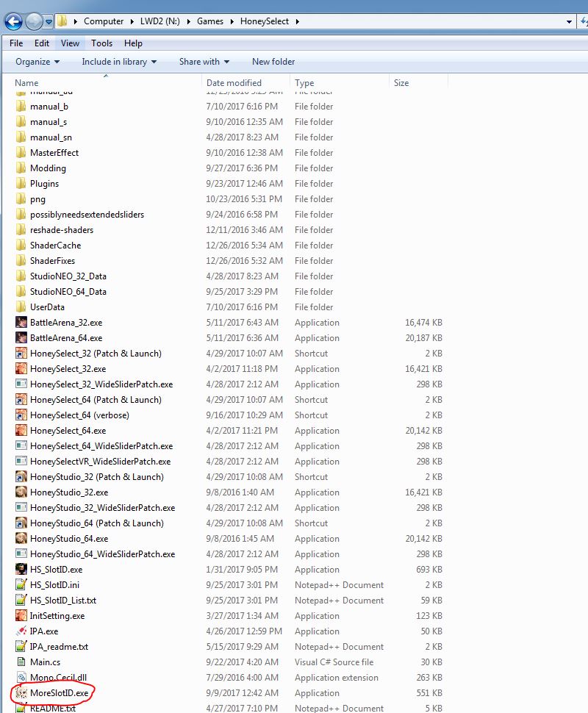Select the HoneyStudio_32_WideSliderPatch.exe file name
Screen dimensions: 588x713
pos(102,508)
